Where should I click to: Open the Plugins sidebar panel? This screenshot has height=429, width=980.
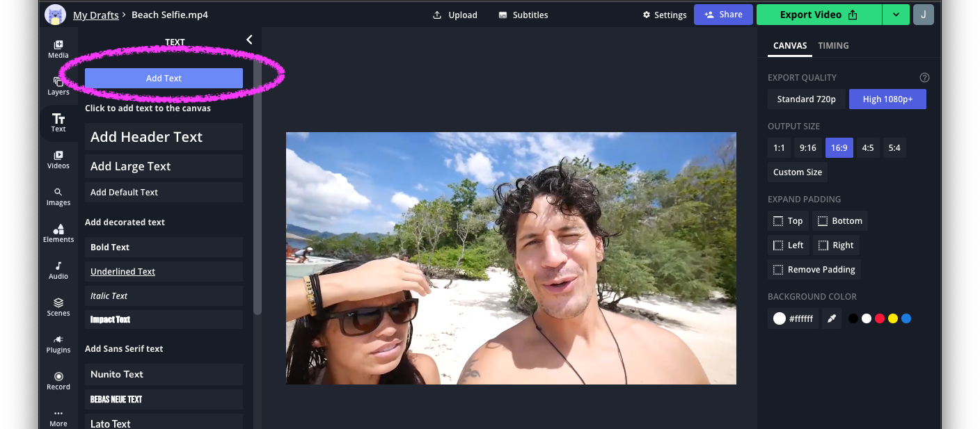point(58,344)
